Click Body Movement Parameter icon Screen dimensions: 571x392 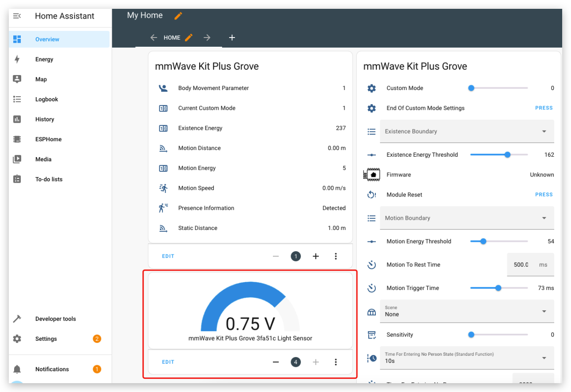click(x=163, y=88)
